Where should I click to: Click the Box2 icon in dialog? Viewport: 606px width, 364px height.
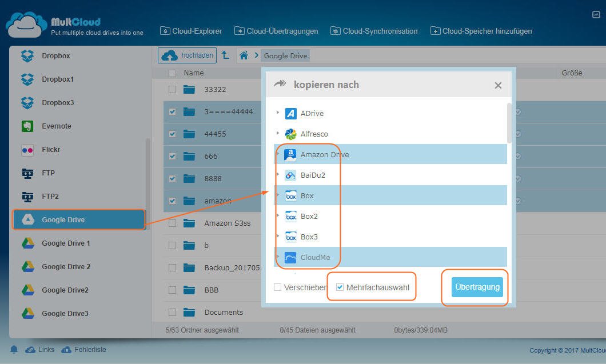coord(290,216)
